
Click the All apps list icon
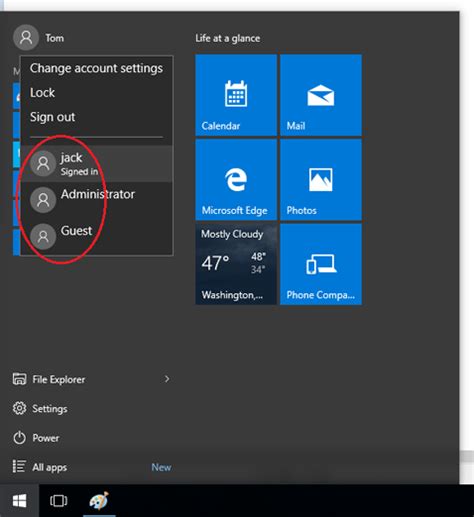point(19,466)
